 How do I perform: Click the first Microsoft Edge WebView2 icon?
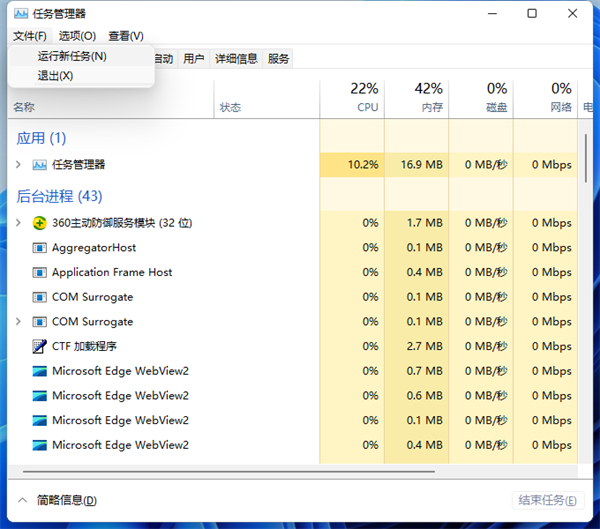pyautogui.click(x=39, y=371)
